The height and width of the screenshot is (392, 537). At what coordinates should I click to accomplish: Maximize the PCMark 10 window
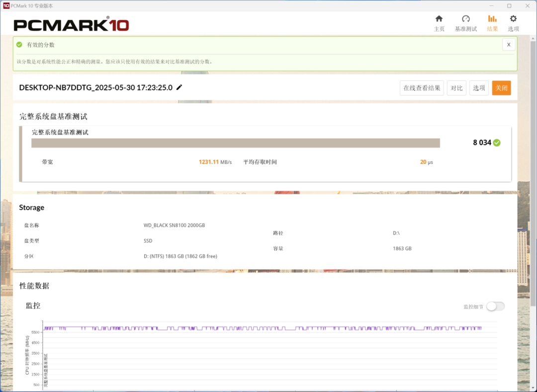[509, 5]
